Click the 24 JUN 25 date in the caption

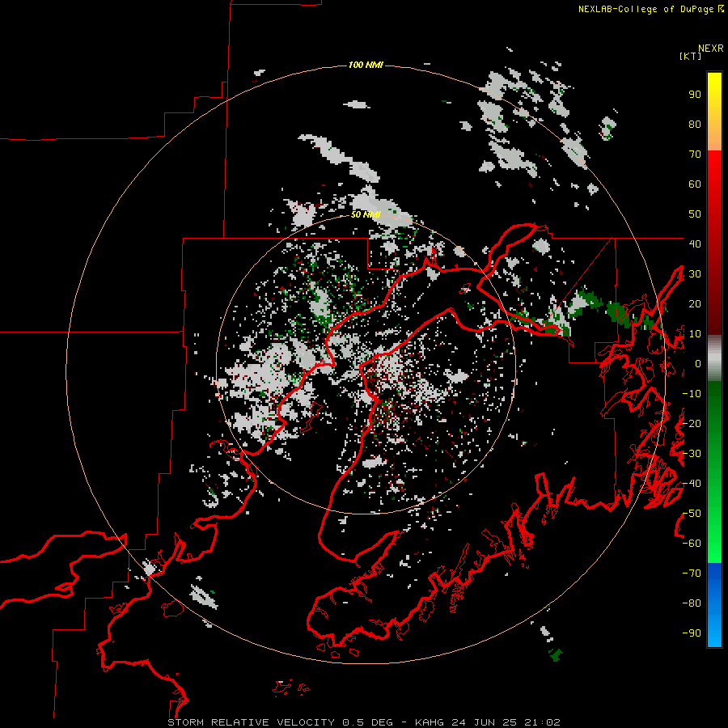484,722
